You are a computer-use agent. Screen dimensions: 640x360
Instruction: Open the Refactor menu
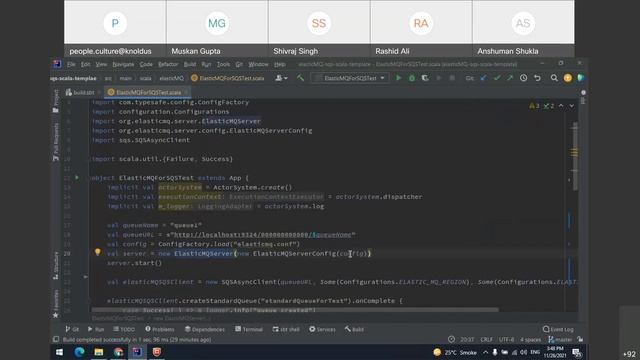(168, 64)
